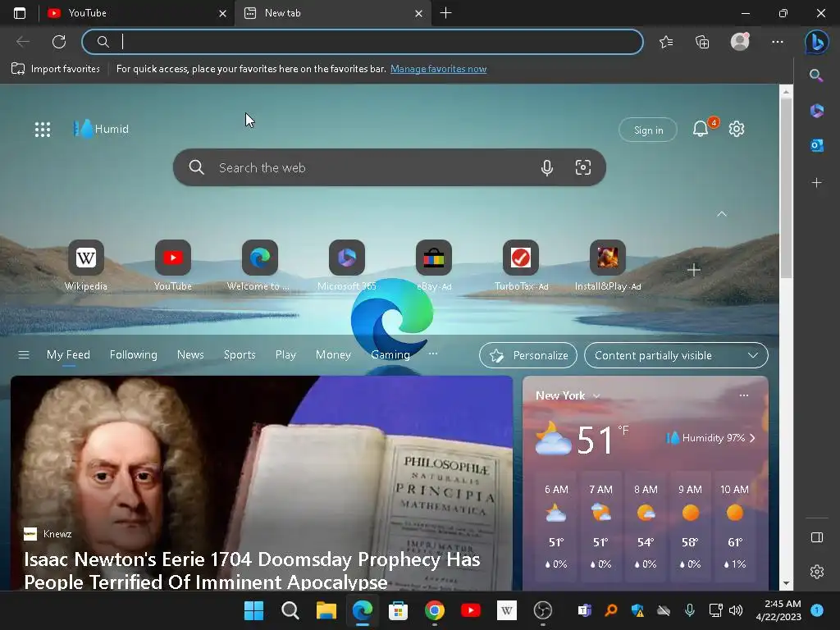Open page settings gear
This screenshot has width=840, height=630.
737,129
